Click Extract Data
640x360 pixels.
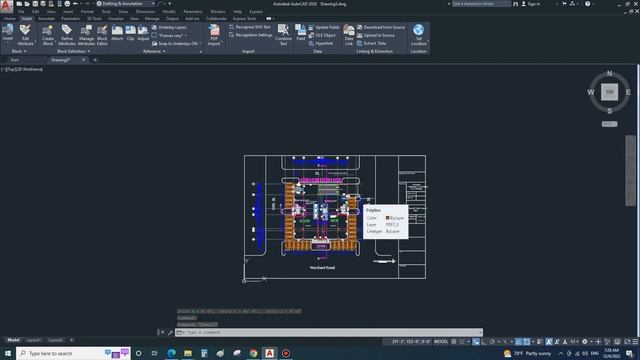tap(371, 43)
